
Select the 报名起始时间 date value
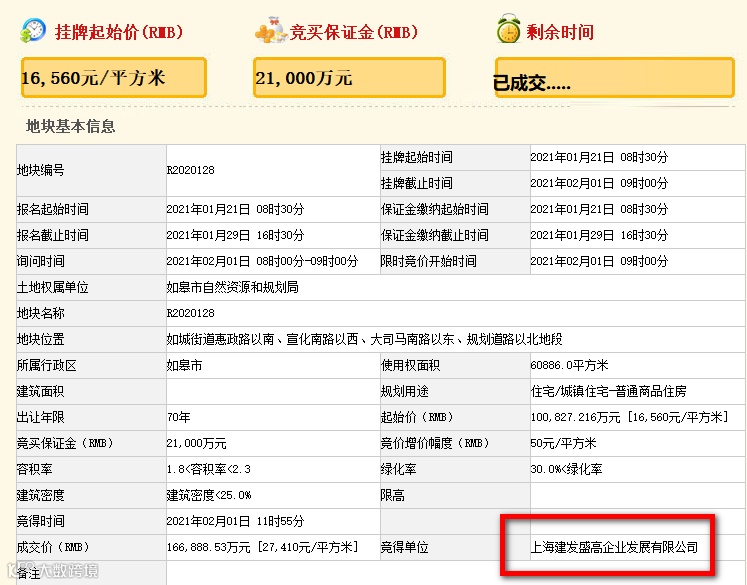235,209
